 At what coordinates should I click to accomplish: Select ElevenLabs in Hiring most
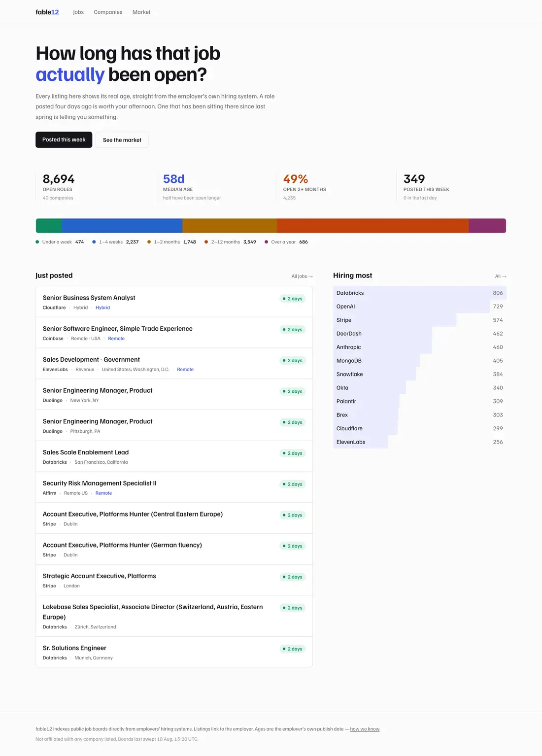coord(420,442)
